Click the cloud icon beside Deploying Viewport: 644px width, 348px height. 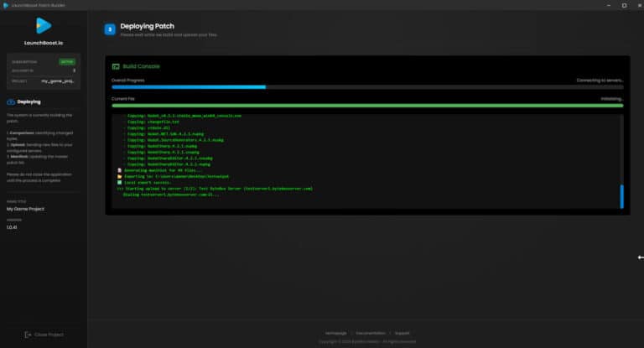point(11,102)
